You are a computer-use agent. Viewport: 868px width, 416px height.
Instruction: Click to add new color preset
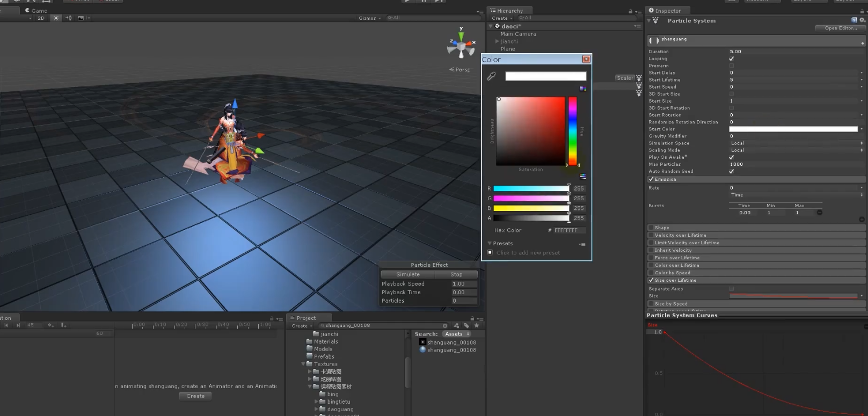point(528,253)
